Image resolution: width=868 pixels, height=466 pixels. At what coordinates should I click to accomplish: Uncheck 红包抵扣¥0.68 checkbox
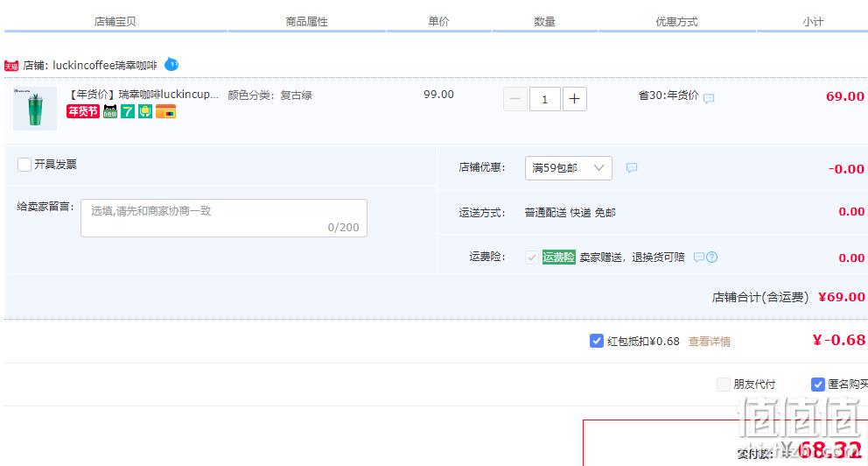(x=596, y=341)
